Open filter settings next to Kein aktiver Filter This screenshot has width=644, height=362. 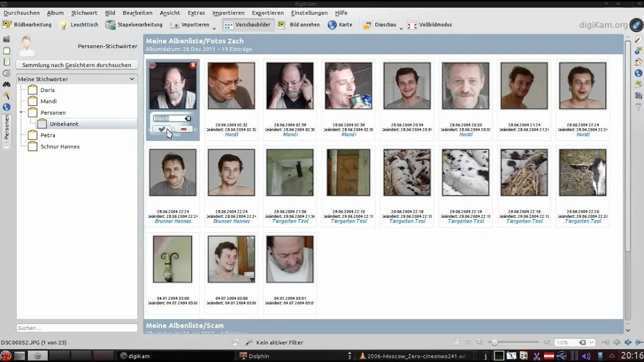click(249, 342)
